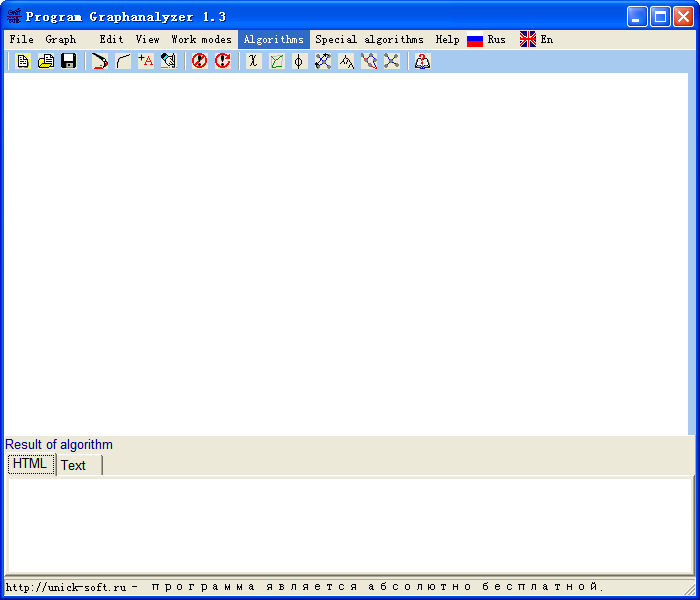Select the straight edge drawing tool icon

[100, 61]
